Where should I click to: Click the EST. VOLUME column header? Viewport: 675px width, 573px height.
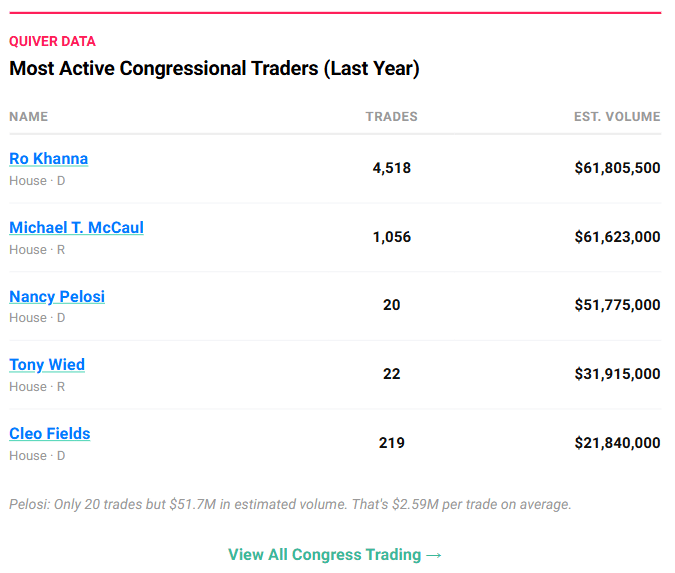(x=617, y=117)
